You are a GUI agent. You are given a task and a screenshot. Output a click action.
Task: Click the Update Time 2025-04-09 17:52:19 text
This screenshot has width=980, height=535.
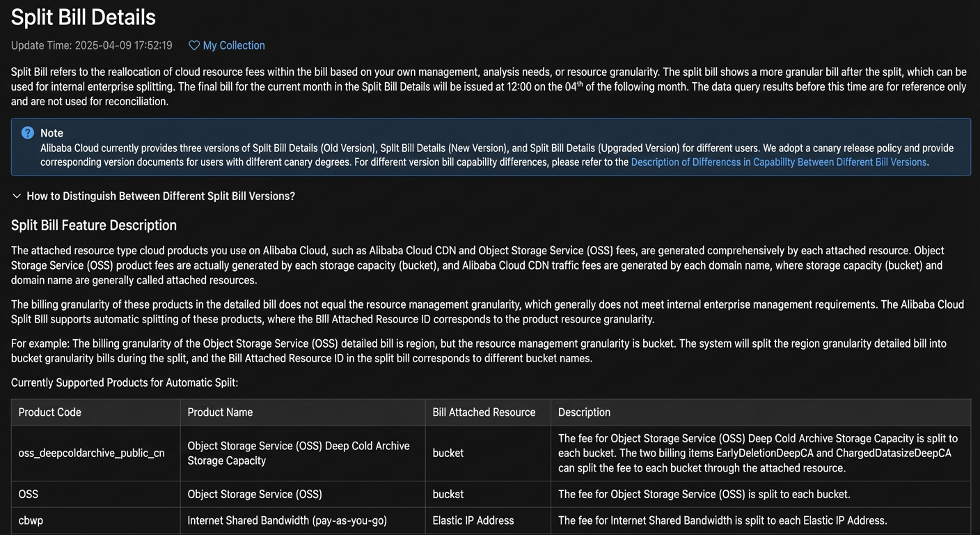tap(92, 45)
